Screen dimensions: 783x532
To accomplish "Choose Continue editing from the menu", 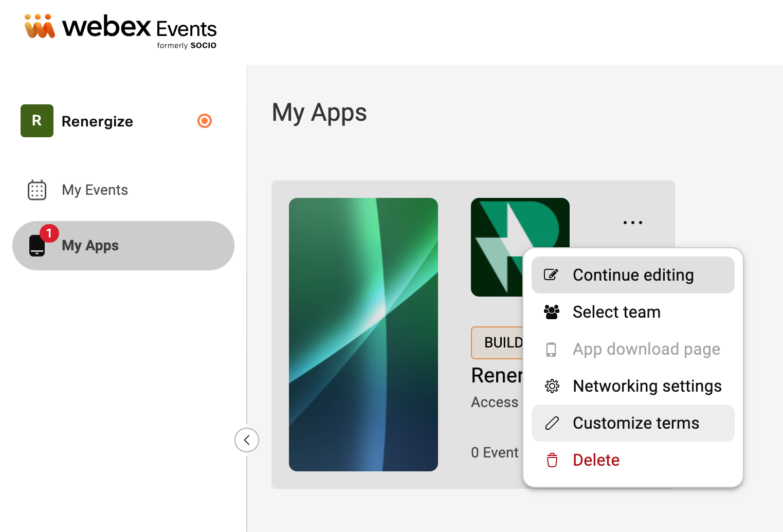I will (633, 275).
